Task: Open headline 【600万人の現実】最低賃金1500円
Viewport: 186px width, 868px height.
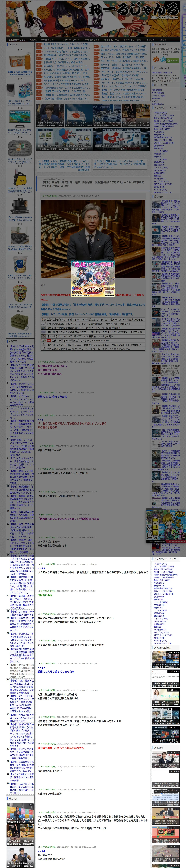Action: [x=121, y=76]
